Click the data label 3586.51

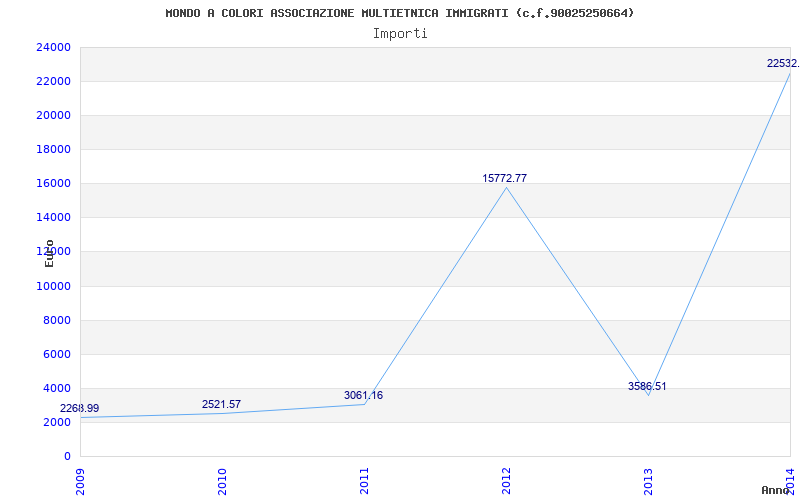(x=647, y=387)
